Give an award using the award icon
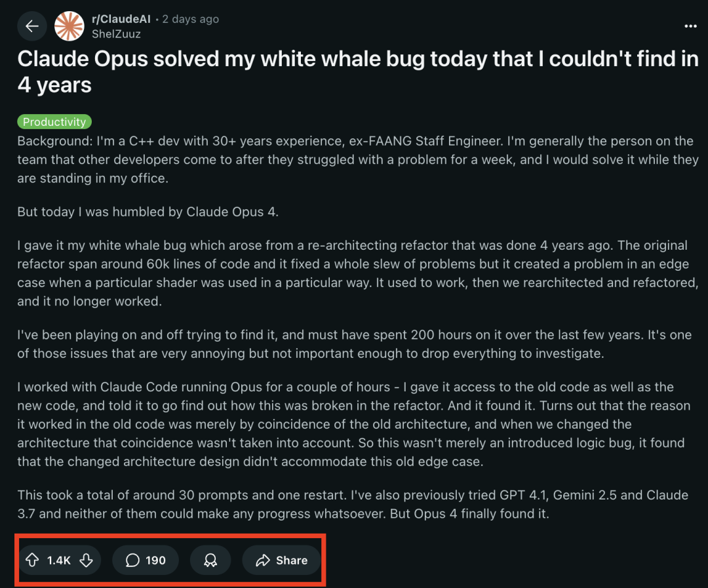Image resolution: width=708 pixels, height=588 pixels. click(210, 560)
